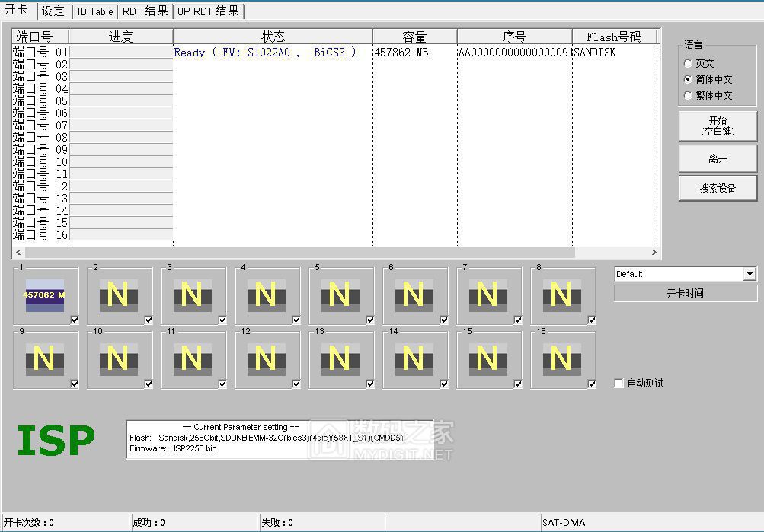Viewport: 764px width, 532px height.
Task: Click the N status icon for port 16
Action: (x=562, y=359)
